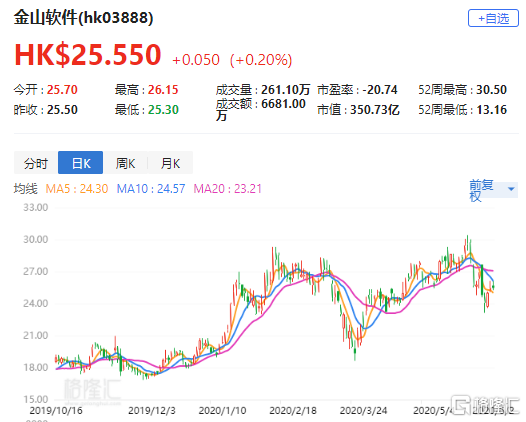This screenshot has width=526, height=422.
Task: Click the 成交额 value 6681.00
Action: click(283, 104)
